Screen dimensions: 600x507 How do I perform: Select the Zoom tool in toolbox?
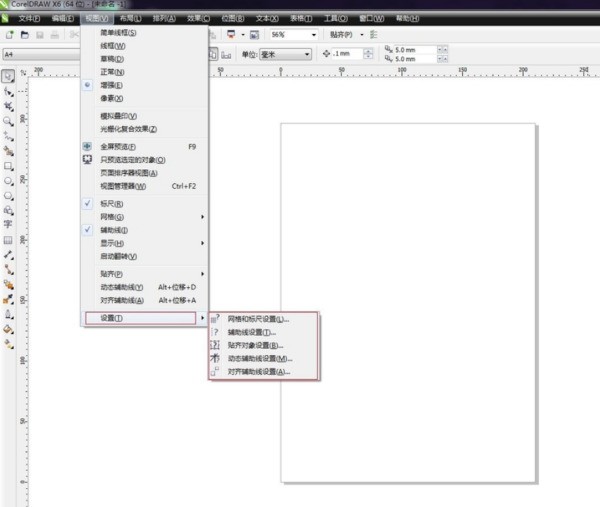point(8,121)
